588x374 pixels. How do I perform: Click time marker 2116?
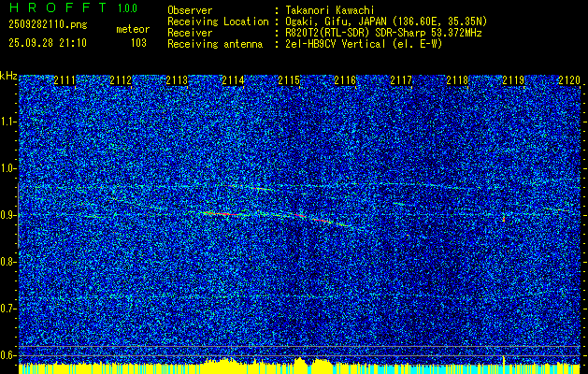point(345,80)
